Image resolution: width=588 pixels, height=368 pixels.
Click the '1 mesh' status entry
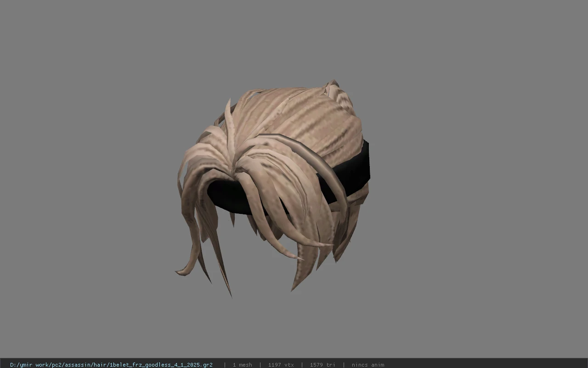pos(242,365)
